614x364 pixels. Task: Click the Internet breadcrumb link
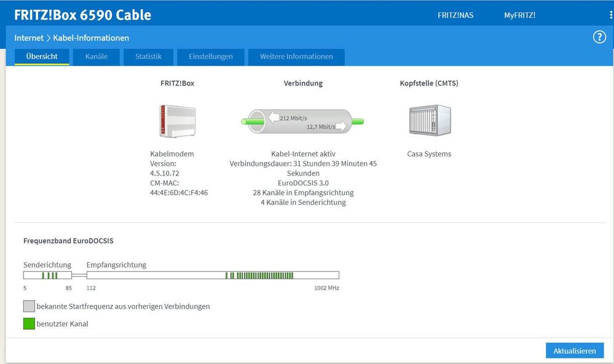click(29, 38)
